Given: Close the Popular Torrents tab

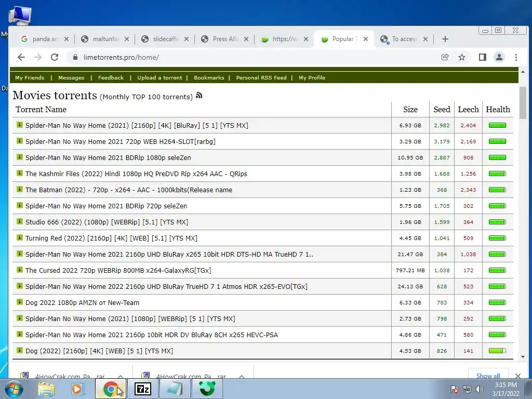Looking at the screenshot, I should (x=366, y=39).
